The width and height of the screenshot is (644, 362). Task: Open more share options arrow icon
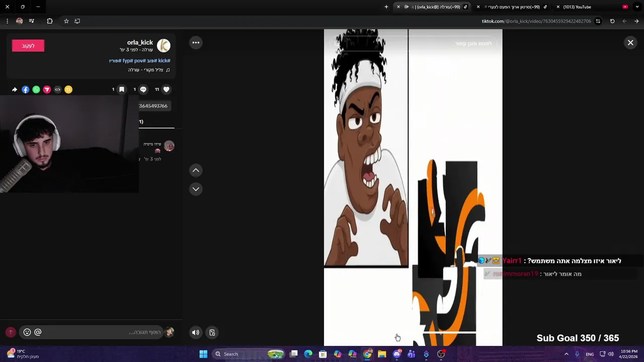click(15, 89)
